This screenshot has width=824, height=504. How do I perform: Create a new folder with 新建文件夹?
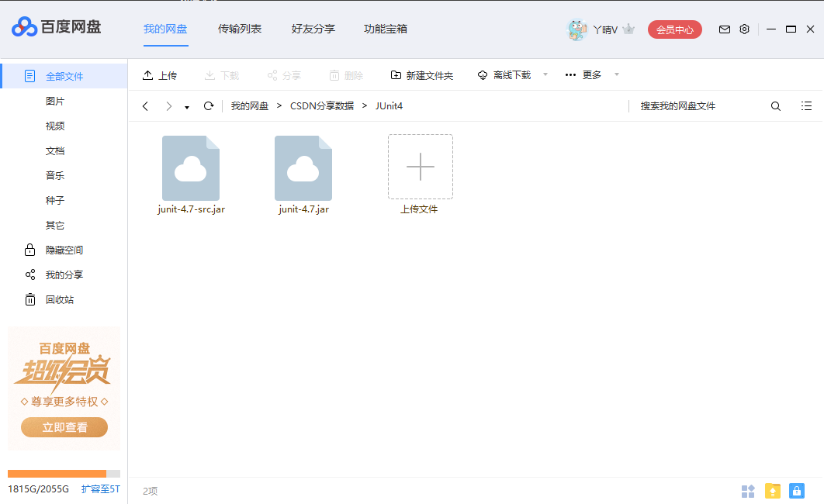pos(422,76)
